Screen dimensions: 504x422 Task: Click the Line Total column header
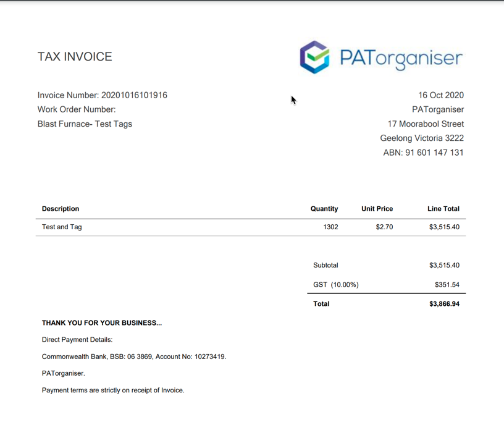(443, 209)
